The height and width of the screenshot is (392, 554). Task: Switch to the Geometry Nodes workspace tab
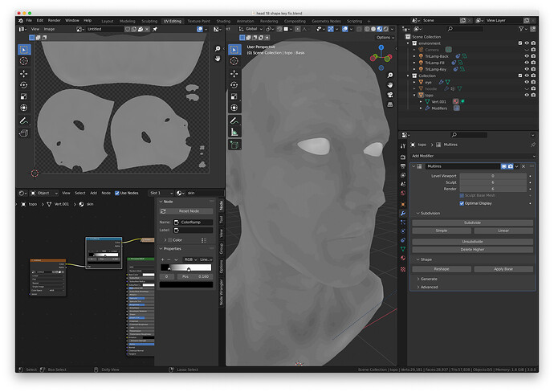326,21
